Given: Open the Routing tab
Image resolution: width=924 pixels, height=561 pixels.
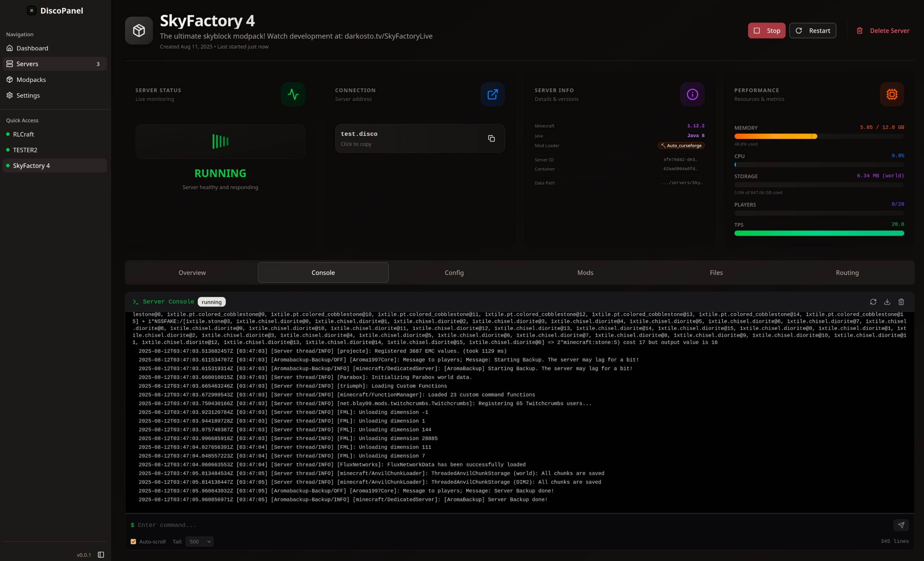Looking at the screenshot, I should 847,273.
